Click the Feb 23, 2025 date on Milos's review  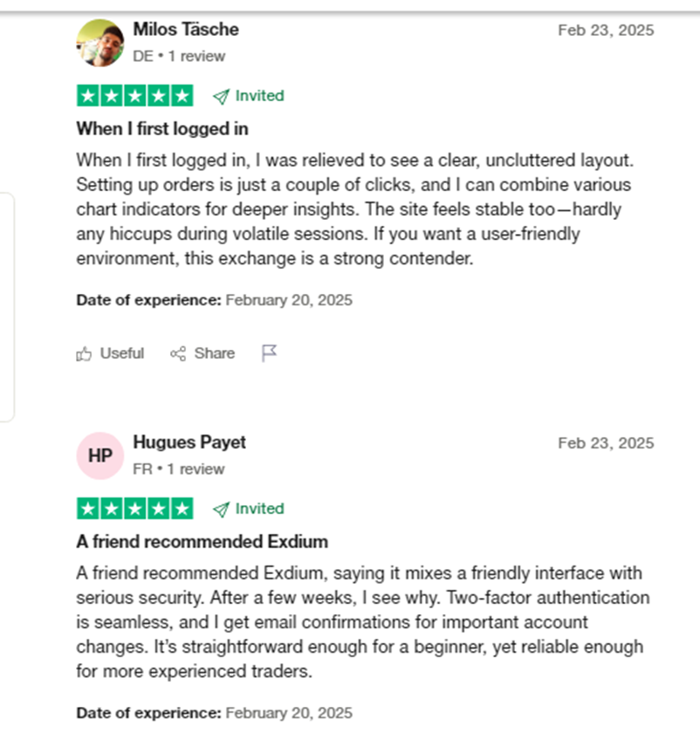pos(606,31)
